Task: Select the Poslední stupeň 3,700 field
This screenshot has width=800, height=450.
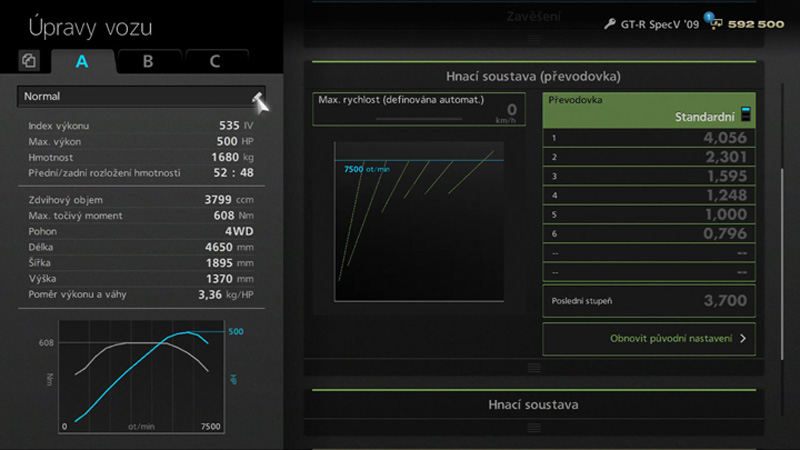Action: pos(648,300)
